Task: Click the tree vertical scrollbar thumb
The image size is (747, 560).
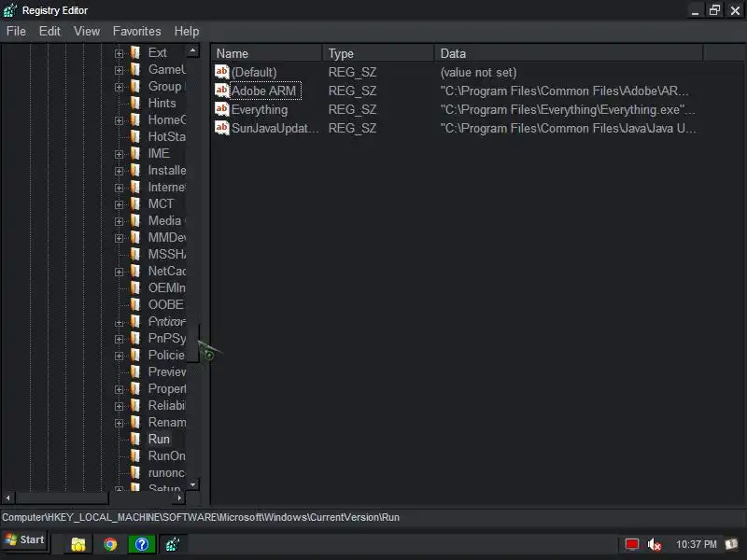Action: click(x=192, y=343)
